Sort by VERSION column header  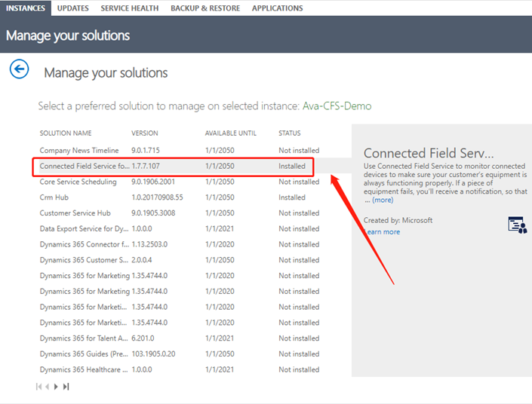tap(145, 133)
